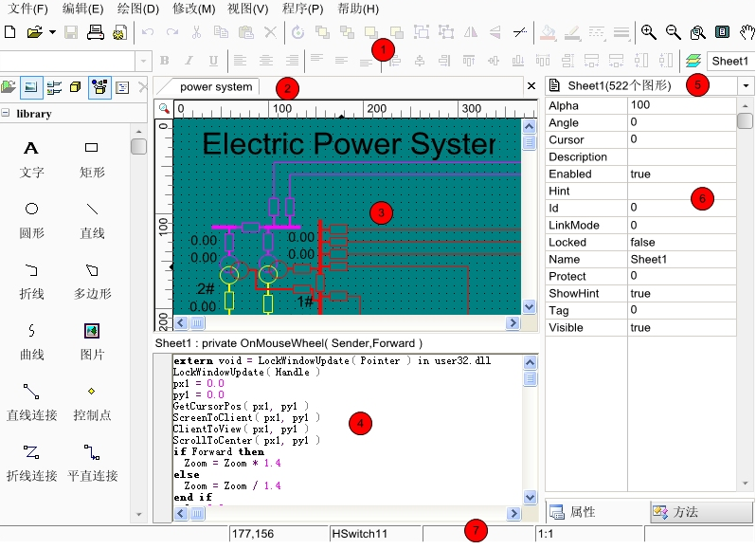The width and height of the screenshot is (756, 549).
Task: Select the 直线连接 connector tool
Action: tap(31, 402)
